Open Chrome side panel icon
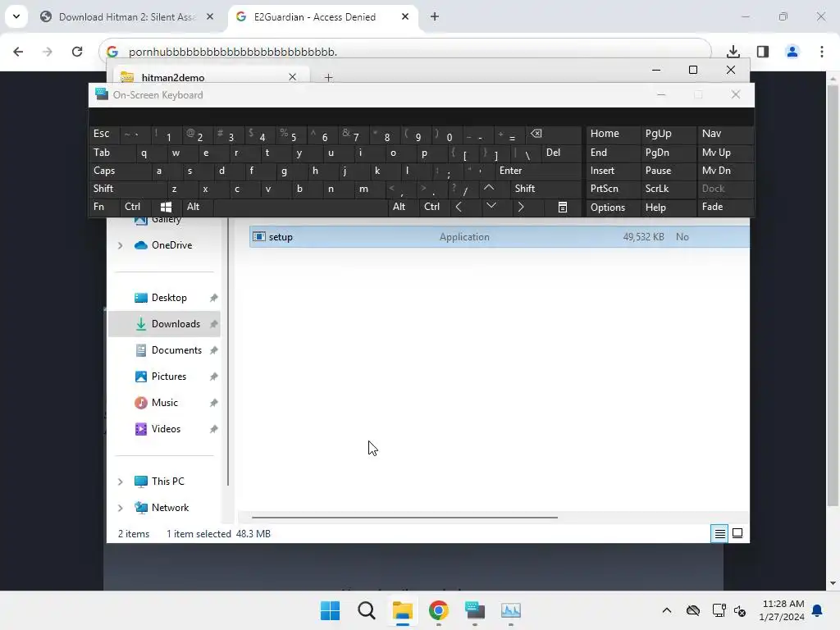The image size is (840, 630). [763, 52]
